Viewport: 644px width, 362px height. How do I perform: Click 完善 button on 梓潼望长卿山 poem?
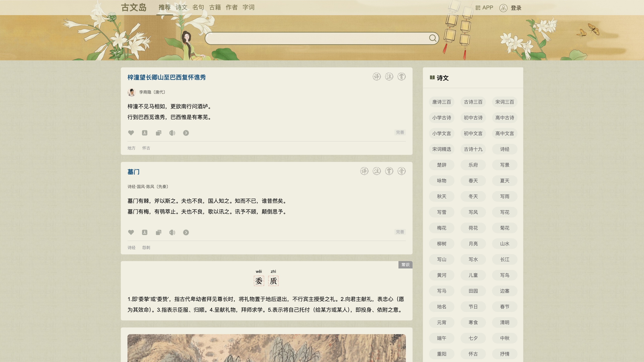(x=400, y=132)
